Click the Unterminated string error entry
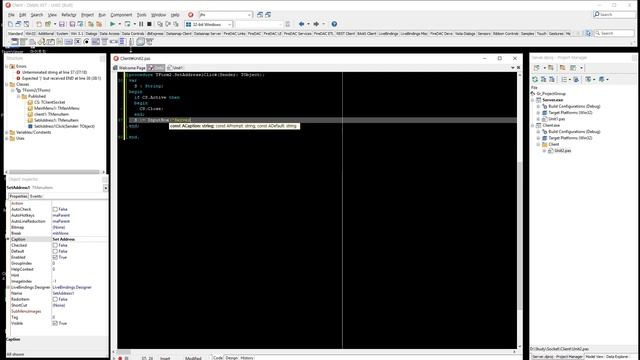This screenshot has height=360, width=640. point(54,72)
